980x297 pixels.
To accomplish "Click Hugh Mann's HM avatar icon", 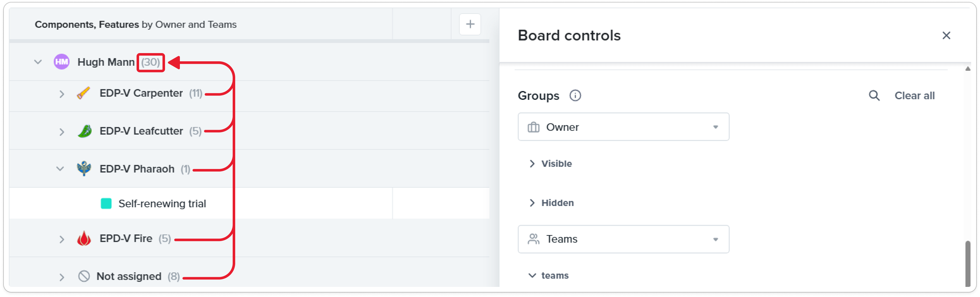I will pyautogui.click(x=61, y=62).
